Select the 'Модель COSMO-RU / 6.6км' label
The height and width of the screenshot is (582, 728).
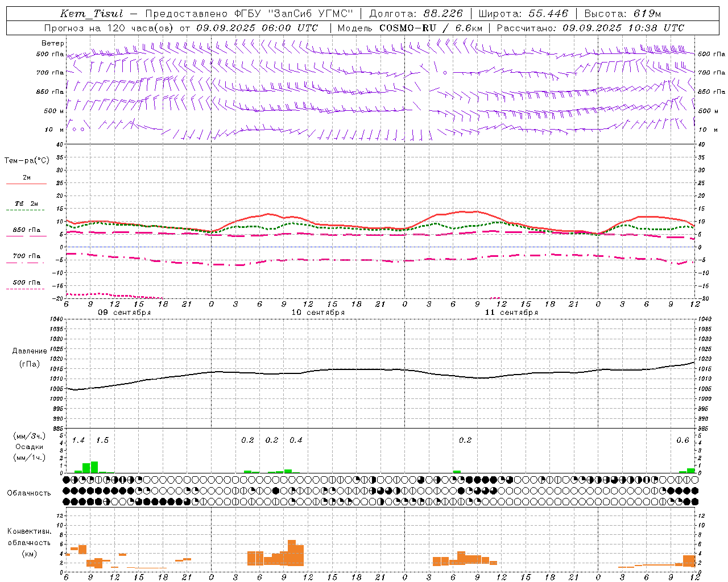tap(410, 28)
